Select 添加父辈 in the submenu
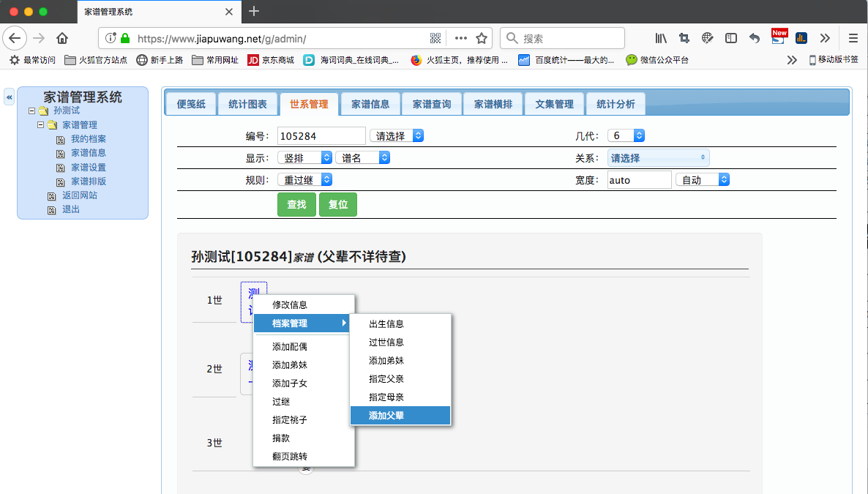868x494 pixels. [400, 416]
